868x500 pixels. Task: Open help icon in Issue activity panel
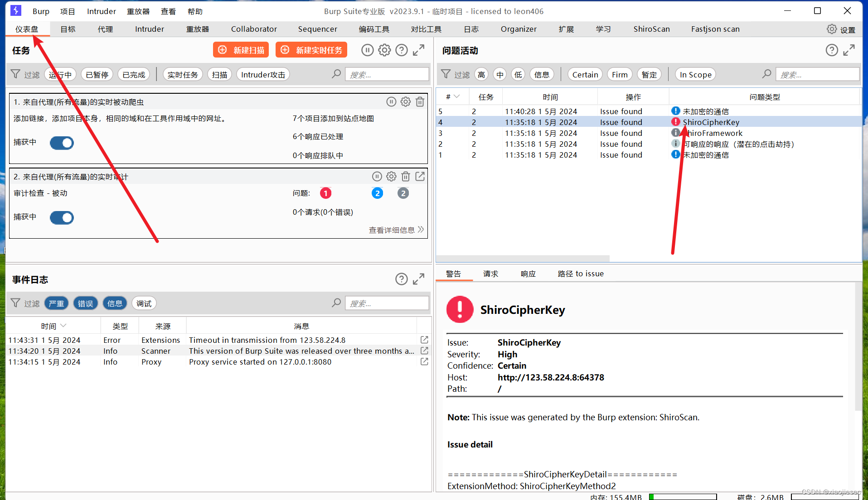coord(832,50)
